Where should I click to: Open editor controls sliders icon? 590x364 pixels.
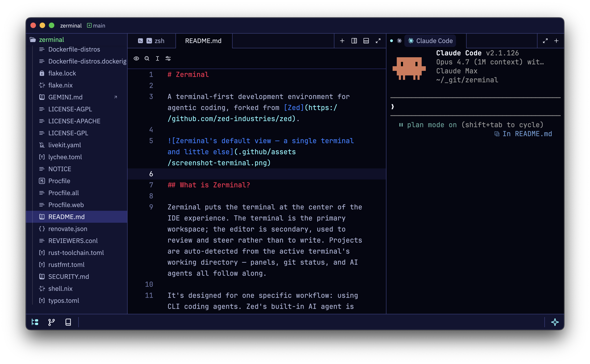click(x=168, y=58)
